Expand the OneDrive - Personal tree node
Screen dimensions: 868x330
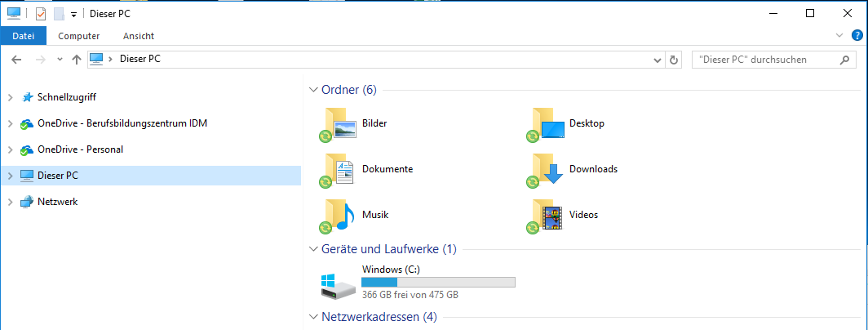[10, 149]
